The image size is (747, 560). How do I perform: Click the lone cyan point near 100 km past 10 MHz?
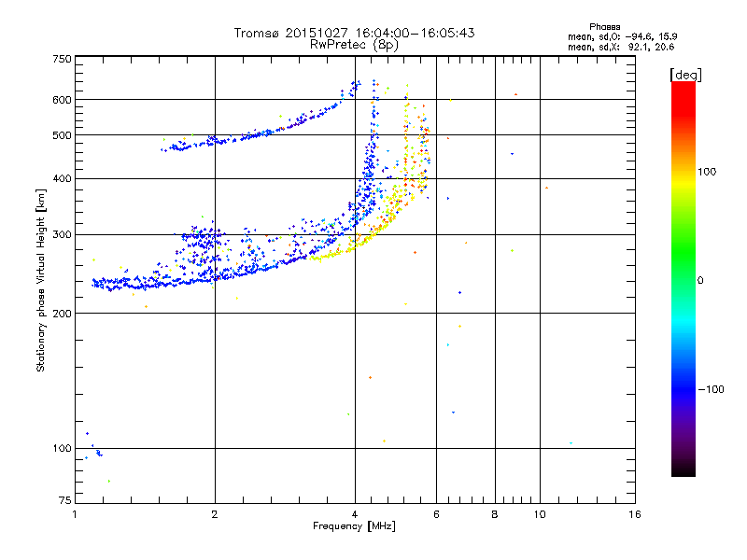click(x=571, y=442)
